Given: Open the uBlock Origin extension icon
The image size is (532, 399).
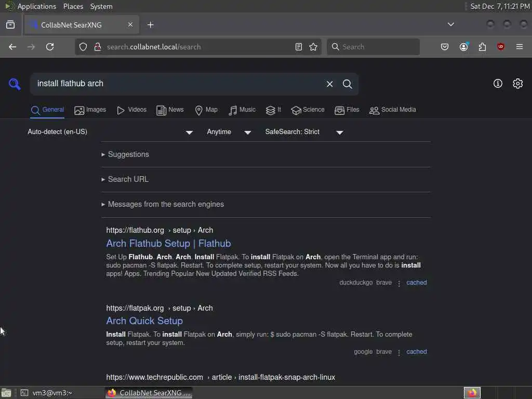Looking at the screenshot, I should tap(500, 47).
